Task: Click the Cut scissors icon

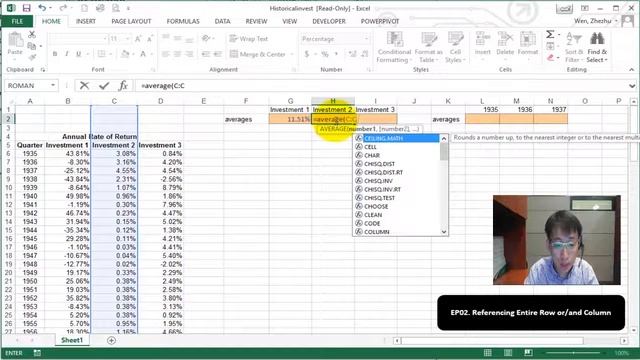Action: pos(32,35)
